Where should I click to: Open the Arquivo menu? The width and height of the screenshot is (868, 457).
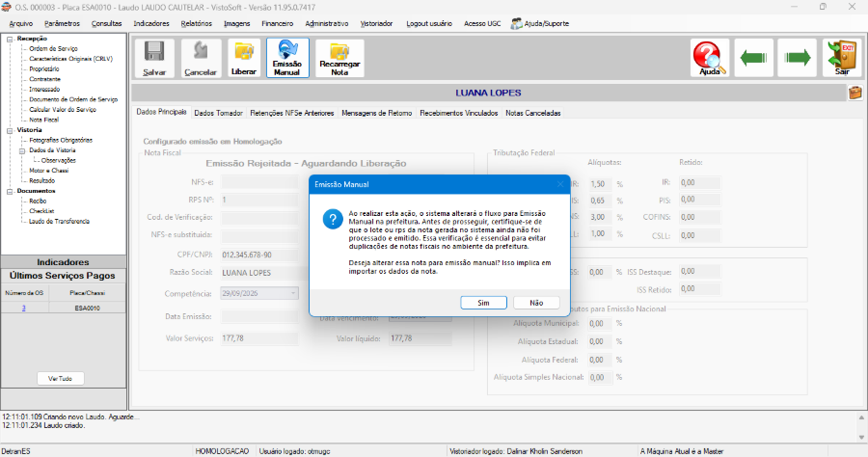tap(21, 24)
